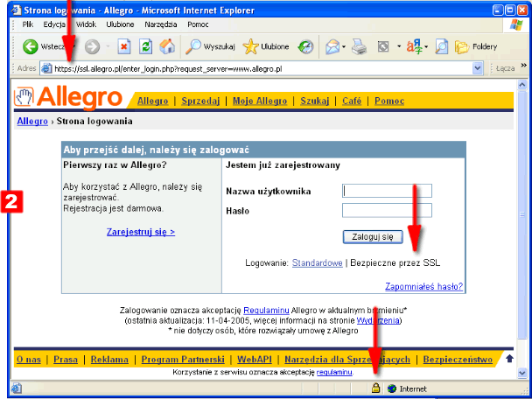Open the Narzędzia menu
This screenshot has height=399, width=532.
coord(161,24)
